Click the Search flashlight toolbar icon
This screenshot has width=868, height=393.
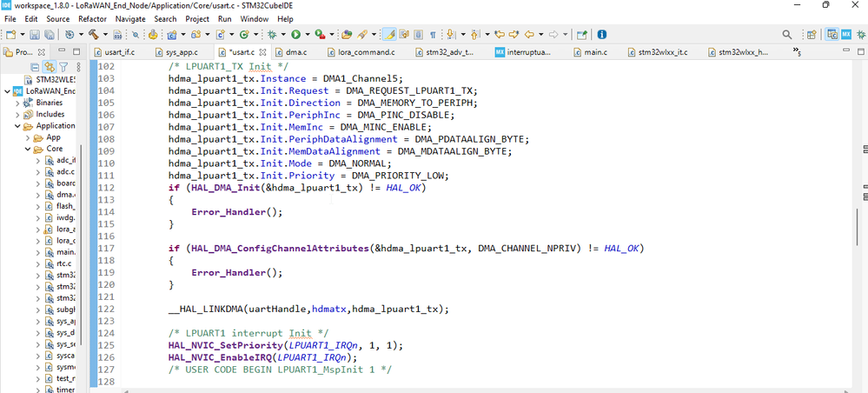pos(362,35)
